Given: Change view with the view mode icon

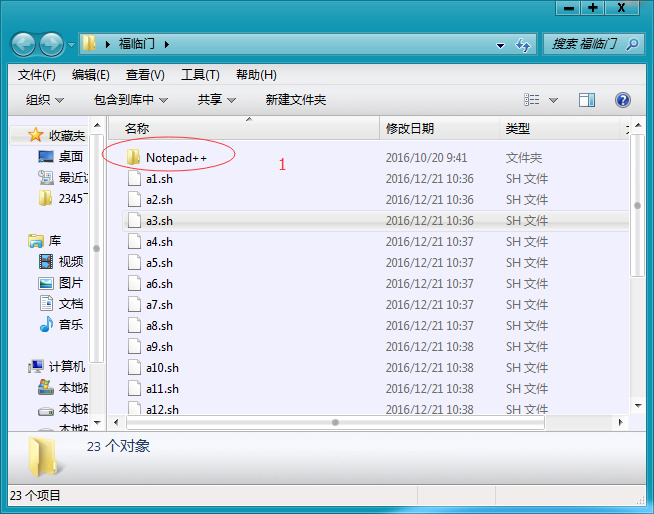Looking at the screenshot, I should pyautogui.click(x=531, y=100).
